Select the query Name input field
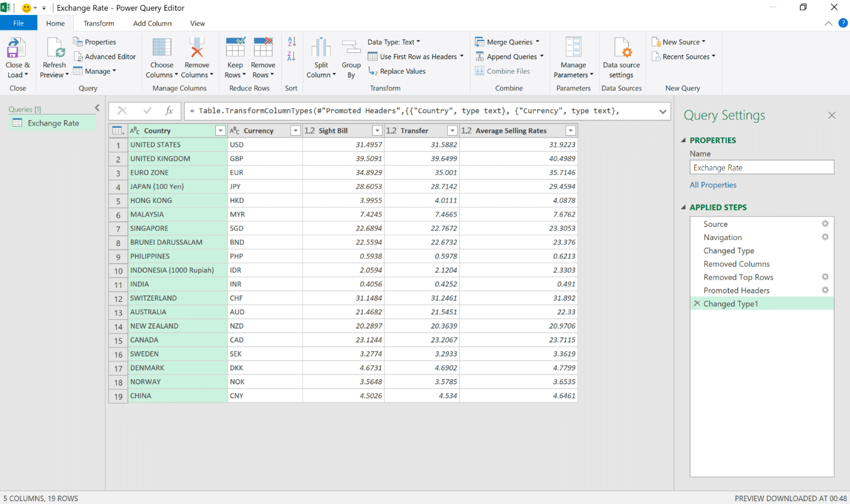This screenshot has width=850, height=504. pyautogui.click(x=761, y=167)
